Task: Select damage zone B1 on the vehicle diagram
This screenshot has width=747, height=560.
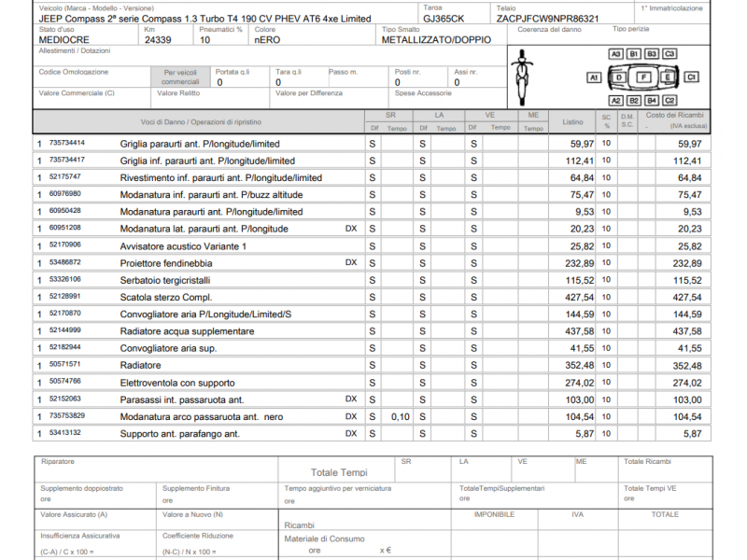Action: pyautogui.click(x=634, y=54)
